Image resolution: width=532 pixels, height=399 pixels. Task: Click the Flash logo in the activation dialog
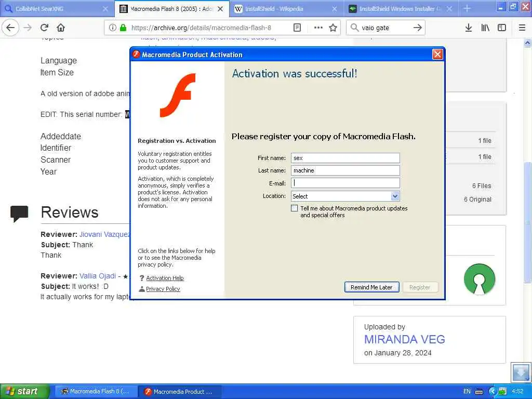pos(178,96)
